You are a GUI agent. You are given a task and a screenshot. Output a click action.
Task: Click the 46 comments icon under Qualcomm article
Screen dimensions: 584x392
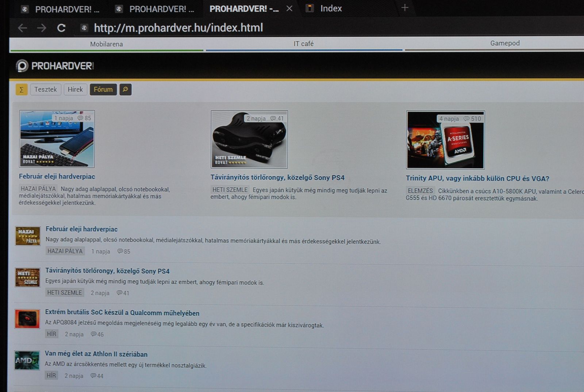coord(97,334)
